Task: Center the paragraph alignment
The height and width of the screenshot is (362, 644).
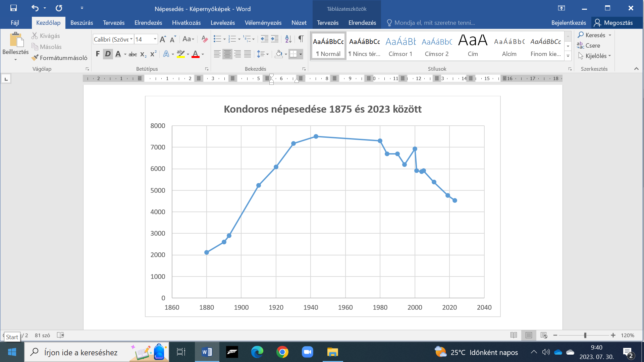Action: [227, 54]
